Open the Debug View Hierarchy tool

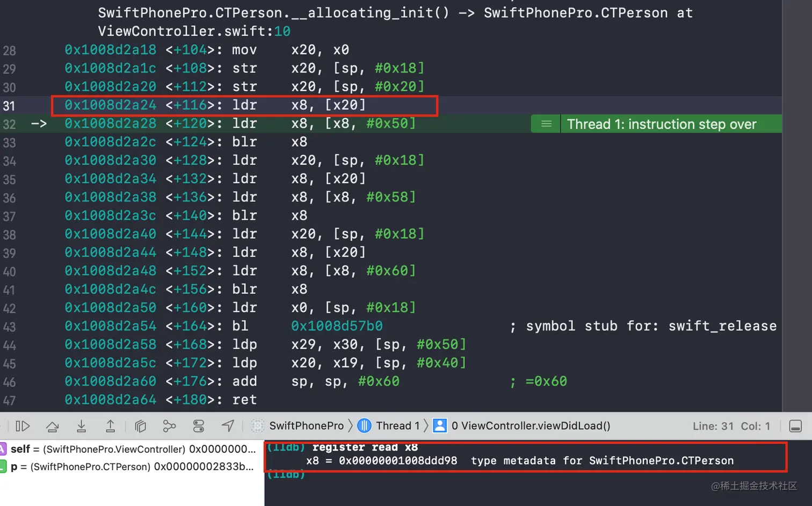tap(141, 426)
